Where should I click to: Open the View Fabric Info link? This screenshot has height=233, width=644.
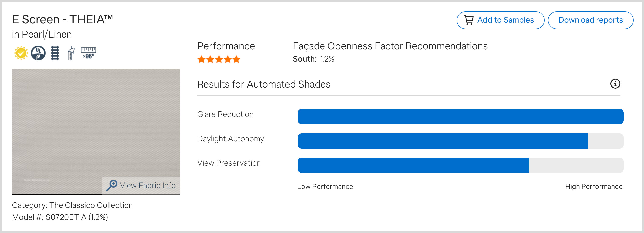[x=147, y=185]
